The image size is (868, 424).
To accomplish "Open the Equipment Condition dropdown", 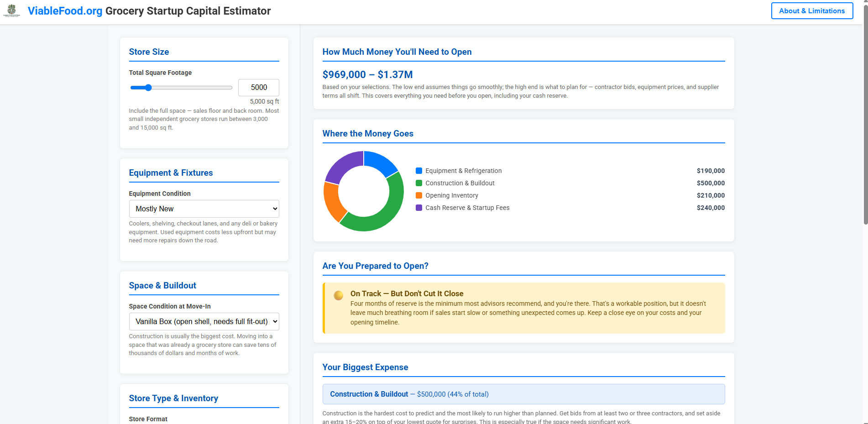I will point(204,209).
